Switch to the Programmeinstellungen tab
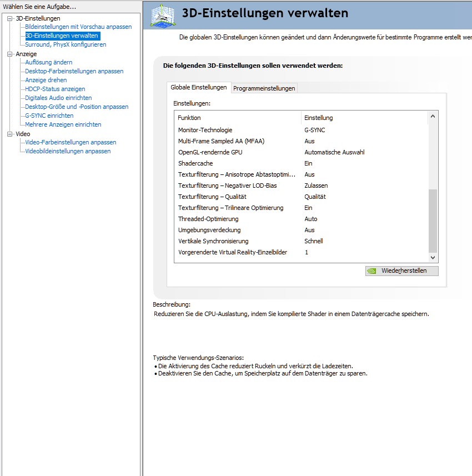This screenshot has height=476, width=472. (264, 88)
